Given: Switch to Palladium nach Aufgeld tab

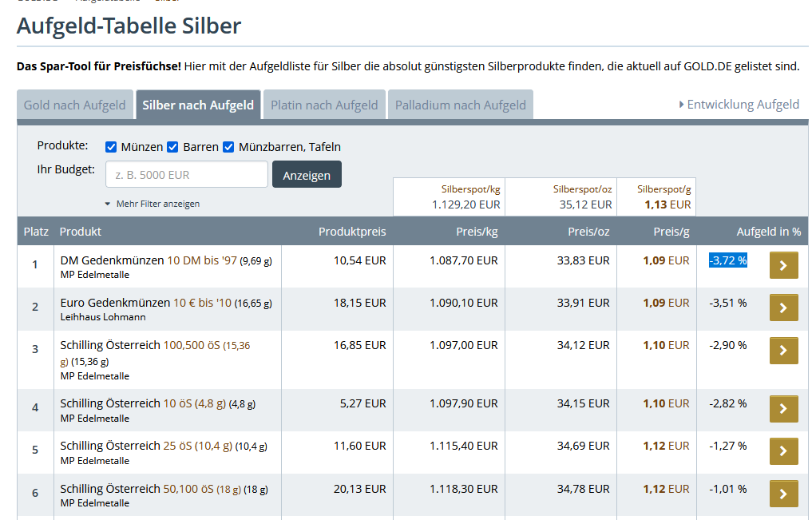Looking at the screenshot, I should click(461, 105).
